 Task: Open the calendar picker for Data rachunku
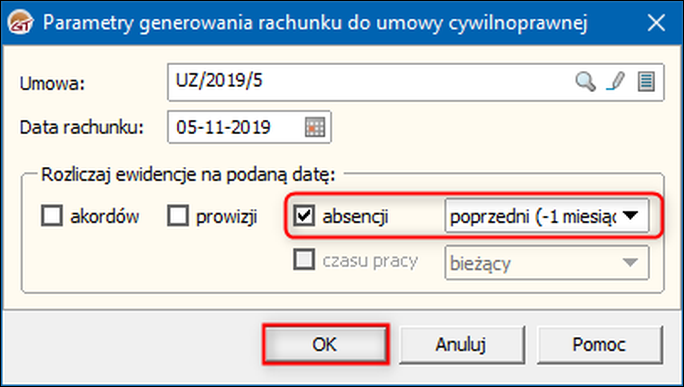click(x=315, y=127)
